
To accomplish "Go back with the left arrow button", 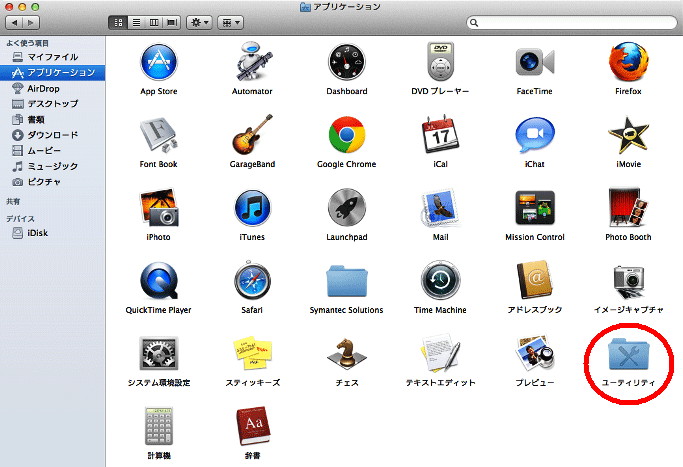I will pos(14,23).
